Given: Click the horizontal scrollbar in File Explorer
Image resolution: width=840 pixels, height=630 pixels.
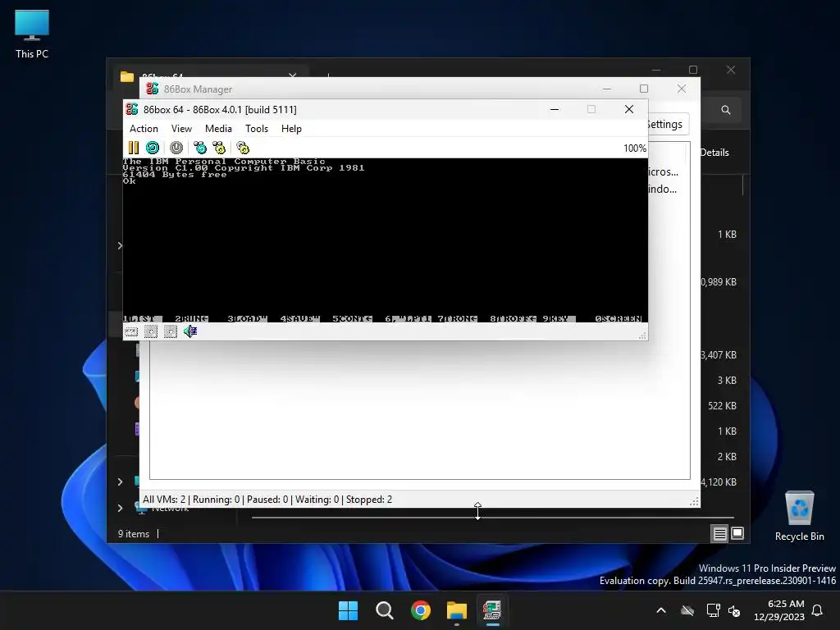Looking at the screenshot, I should (x=492, y=518).
